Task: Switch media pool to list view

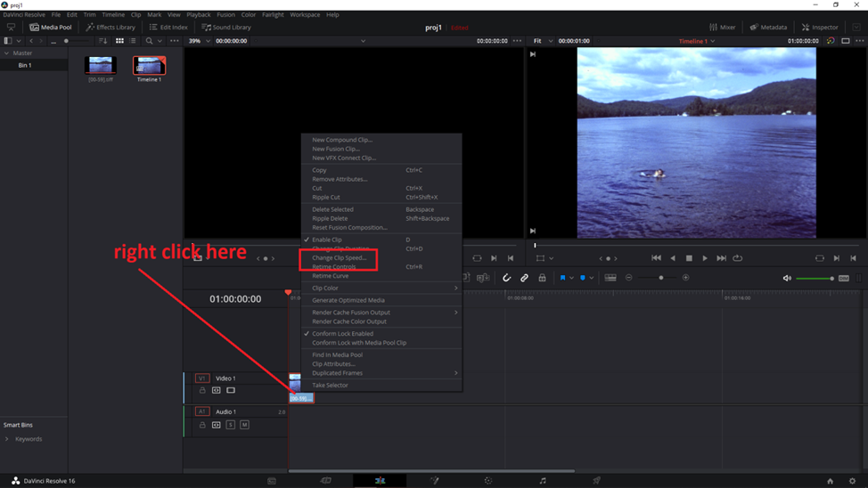Action: coord(133,41)
